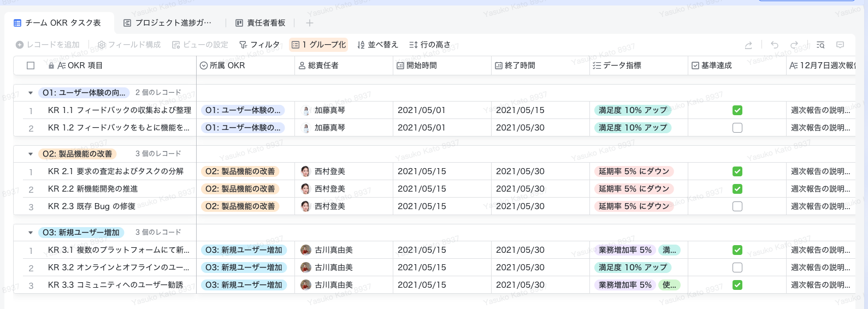Switch to 責任者看板 tab

pyautogui.click(x=261, y=23)
